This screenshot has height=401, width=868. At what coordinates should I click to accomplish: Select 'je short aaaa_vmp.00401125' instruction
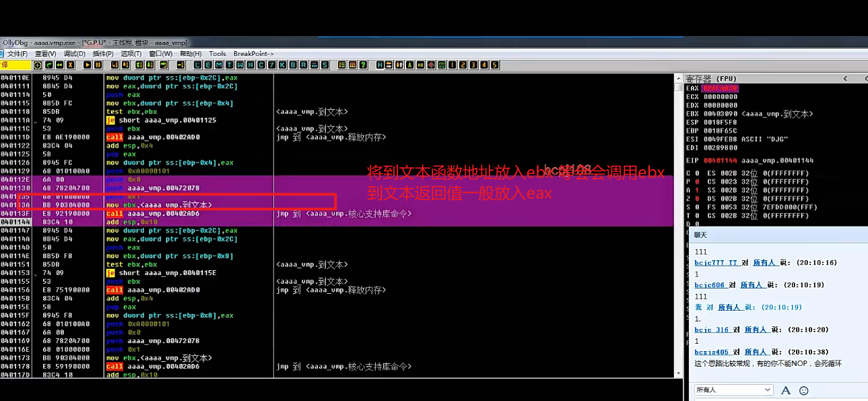click(x=161, y=120)
